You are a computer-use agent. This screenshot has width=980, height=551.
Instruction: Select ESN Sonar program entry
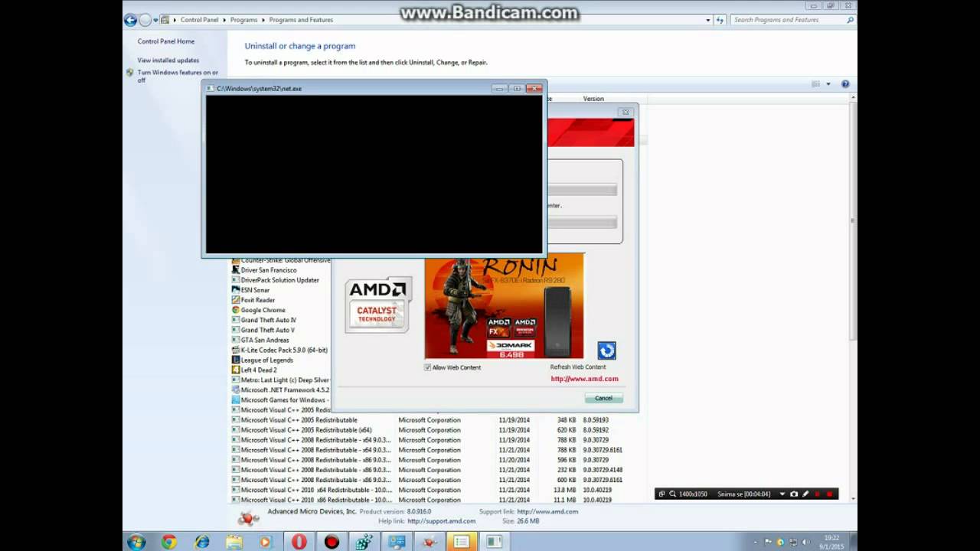pyautogui.click(x=255, y=290)
